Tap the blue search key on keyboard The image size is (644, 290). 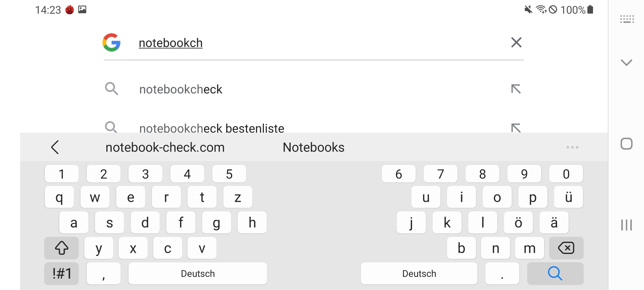click(x=555, y=273)
